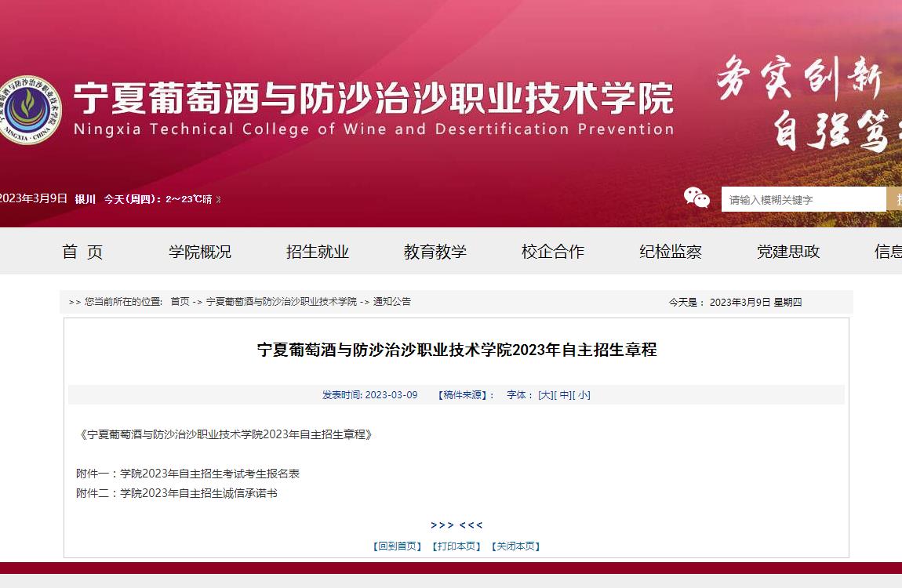Set font size to 小 (small)
The width and height of the screenshot is (902, 588).
(x=584, y=395)
